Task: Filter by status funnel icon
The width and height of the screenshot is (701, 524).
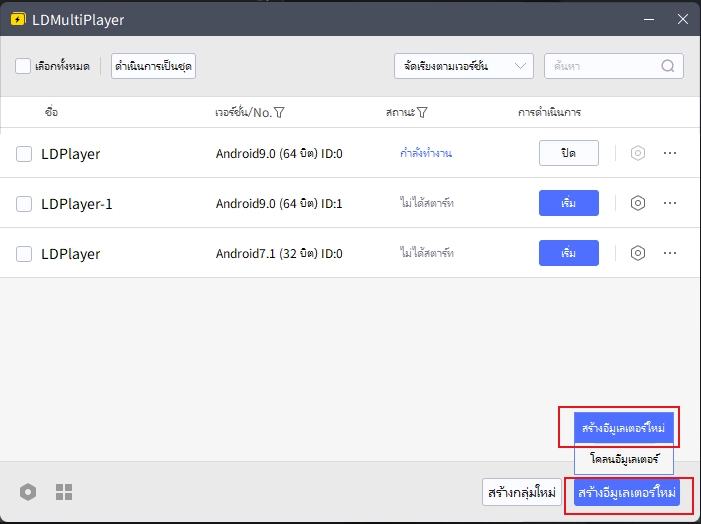Action: tap(422, 112)
